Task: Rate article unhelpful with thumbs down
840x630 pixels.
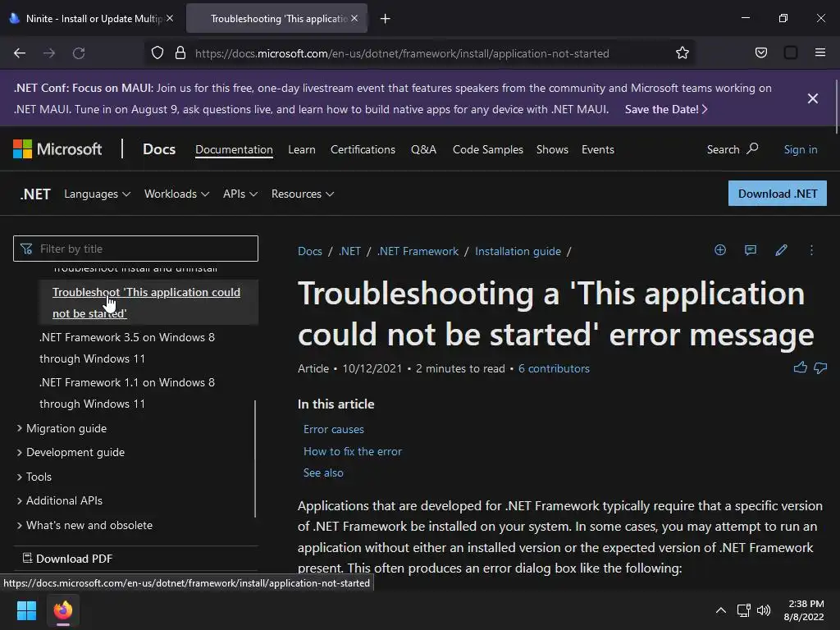Action: [x=820, y=368]
